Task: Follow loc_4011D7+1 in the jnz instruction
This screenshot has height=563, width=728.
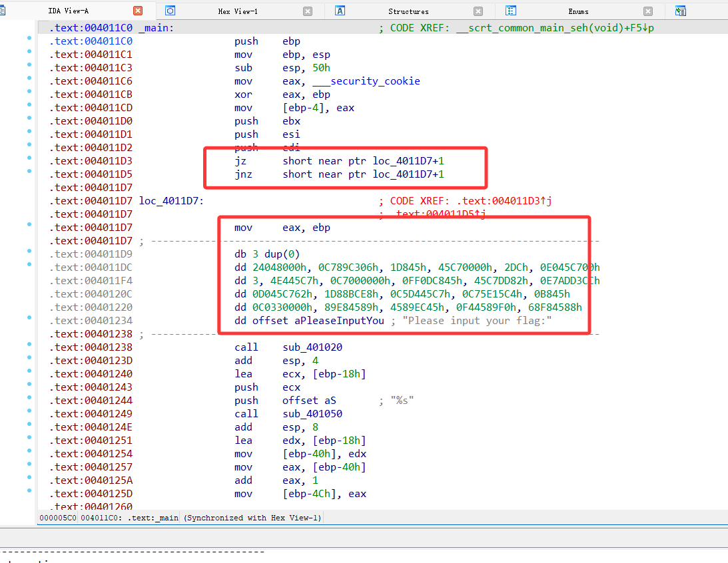Action: click(x=408, y=174)
